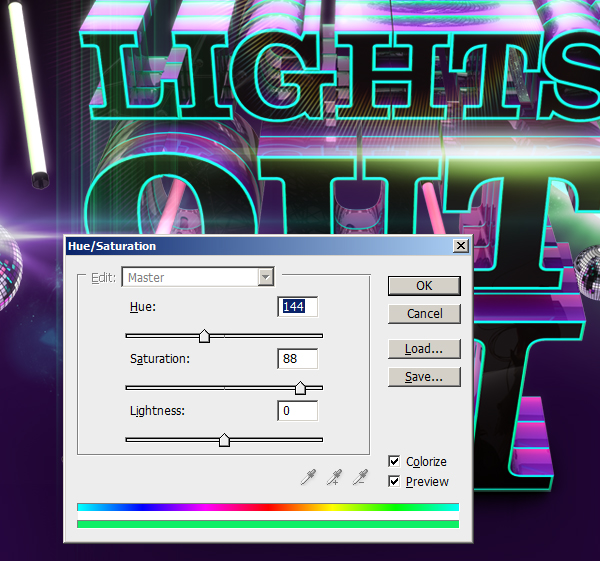Click the Hue slider handle
The image size is (600, 561).
(x=204, y=336)
